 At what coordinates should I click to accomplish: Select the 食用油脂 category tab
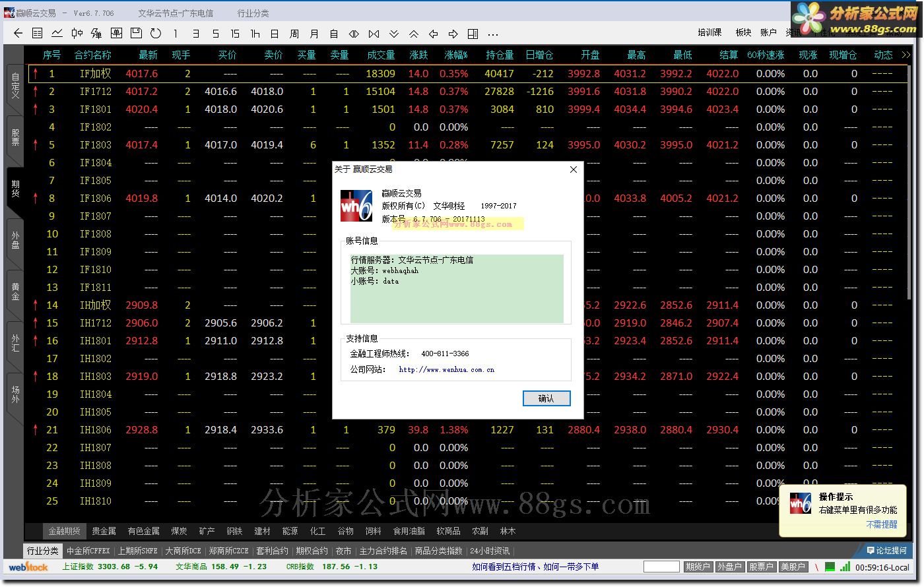[x=409, y=531]
